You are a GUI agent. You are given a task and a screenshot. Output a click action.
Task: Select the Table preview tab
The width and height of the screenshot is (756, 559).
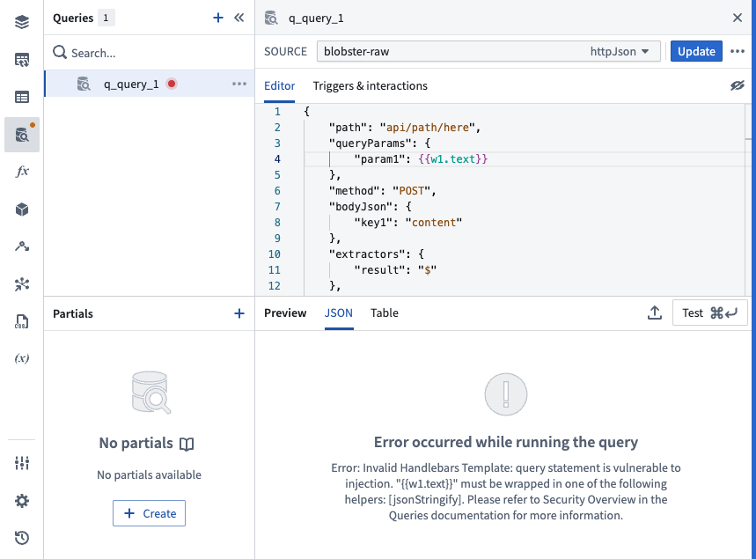click(x=385, y=313)
